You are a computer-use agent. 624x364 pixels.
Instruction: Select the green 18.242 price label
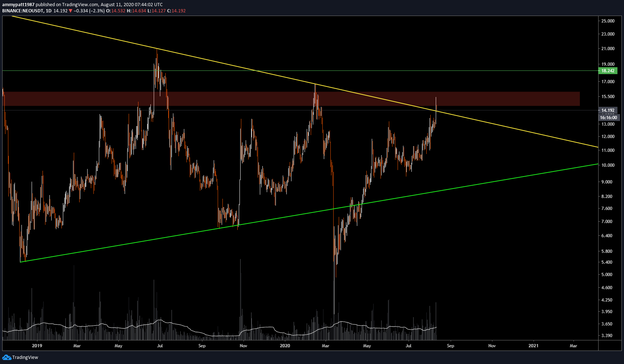coord(608,71)
